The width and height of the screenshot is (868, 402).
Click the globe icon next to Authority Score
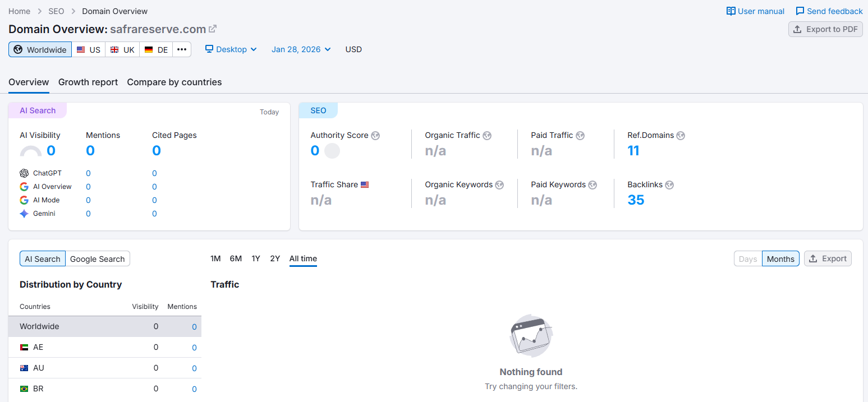375,136
